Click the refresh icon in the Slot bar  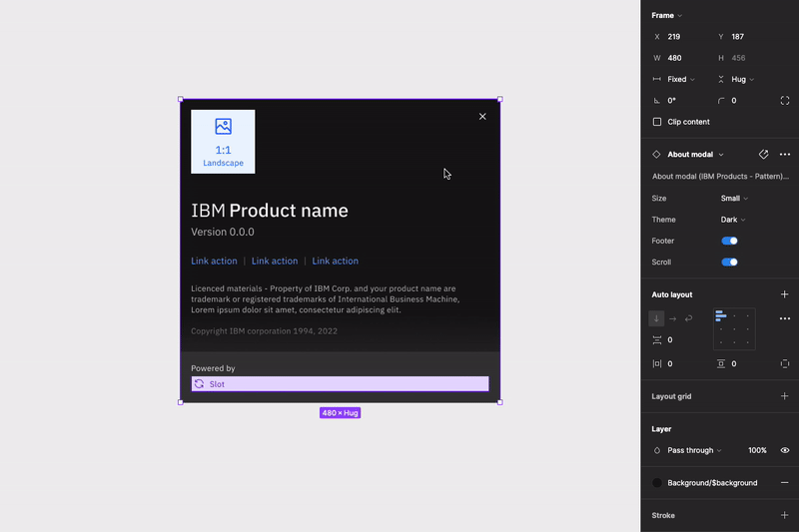pos(199,384)
